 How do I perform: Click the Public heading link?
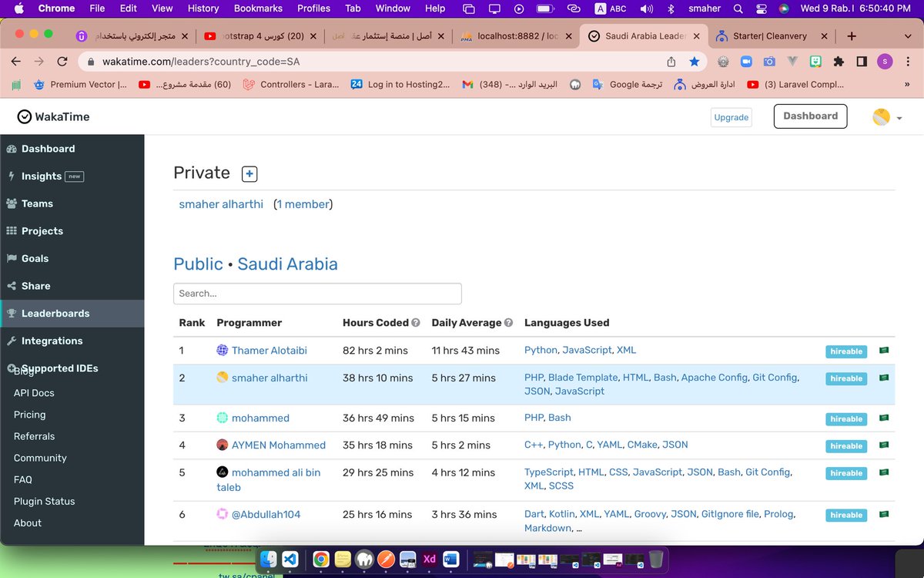(x=198, y=264)
